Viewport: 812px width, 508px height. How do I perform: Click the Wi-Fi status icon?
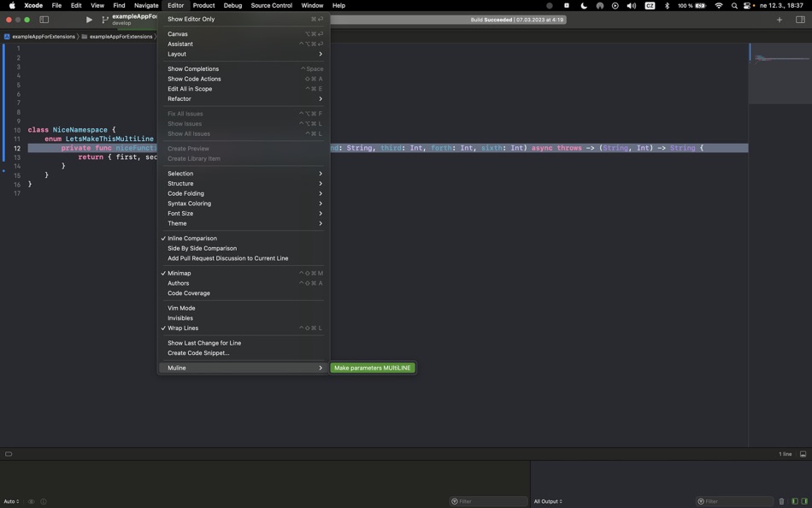click(x=719, y=6)
